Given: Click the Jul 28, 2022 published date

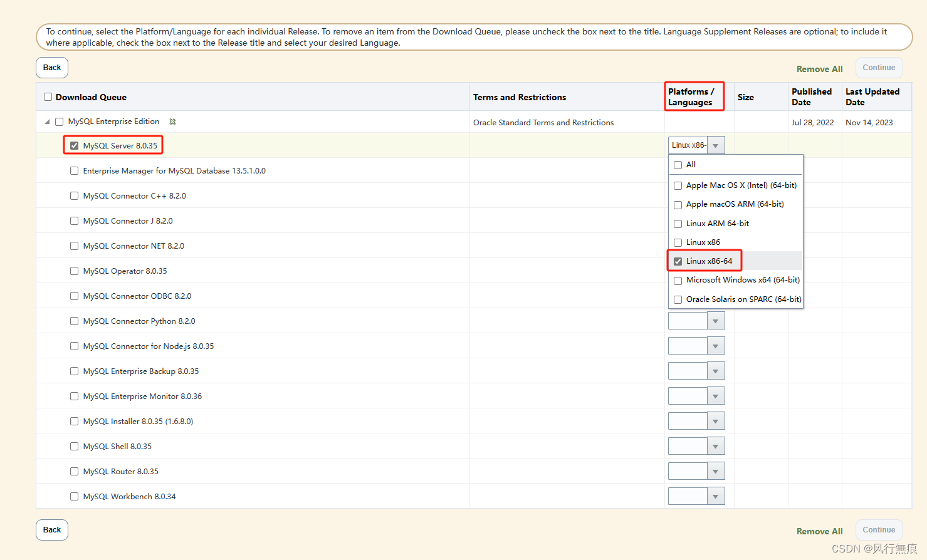Looking at the screenshot, I should pos(812,123).
